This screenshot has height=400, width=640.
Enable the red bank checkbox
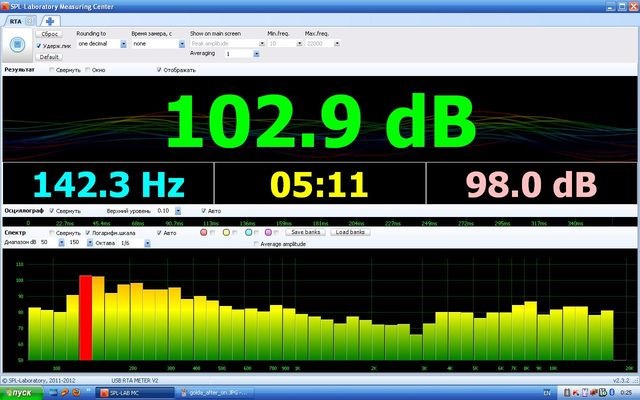point(212,233)
